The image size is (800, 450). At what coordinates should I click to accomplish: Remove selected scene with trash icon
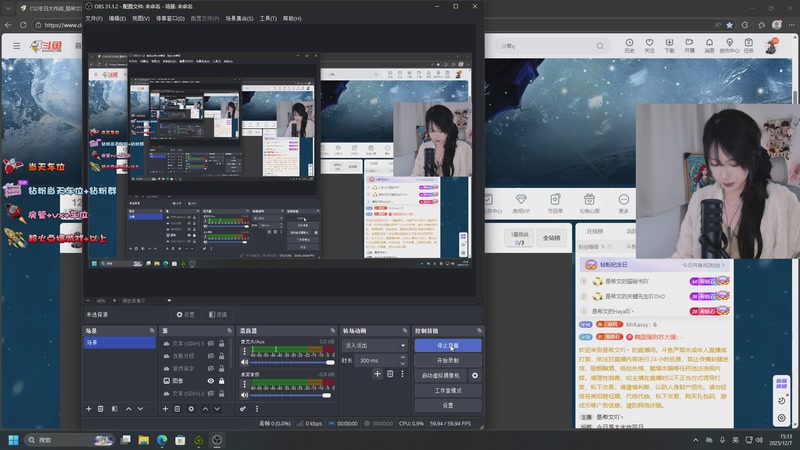point(101,409)
